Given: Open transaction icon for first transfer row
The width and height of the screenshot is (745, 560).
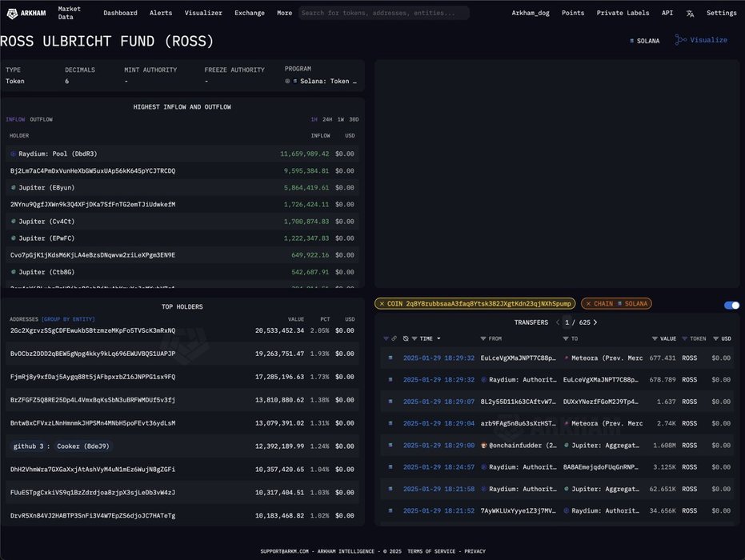Looking at the screenshot, I should coord(391,358).
